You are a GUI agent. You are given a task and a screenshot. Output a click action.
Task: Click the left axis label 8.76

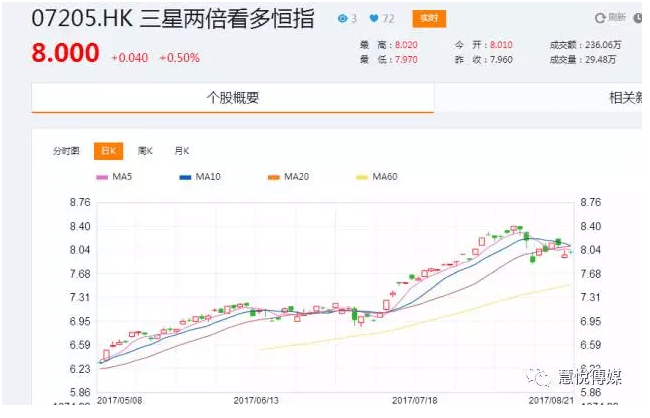pyautogui.click(x=80, y=202)
